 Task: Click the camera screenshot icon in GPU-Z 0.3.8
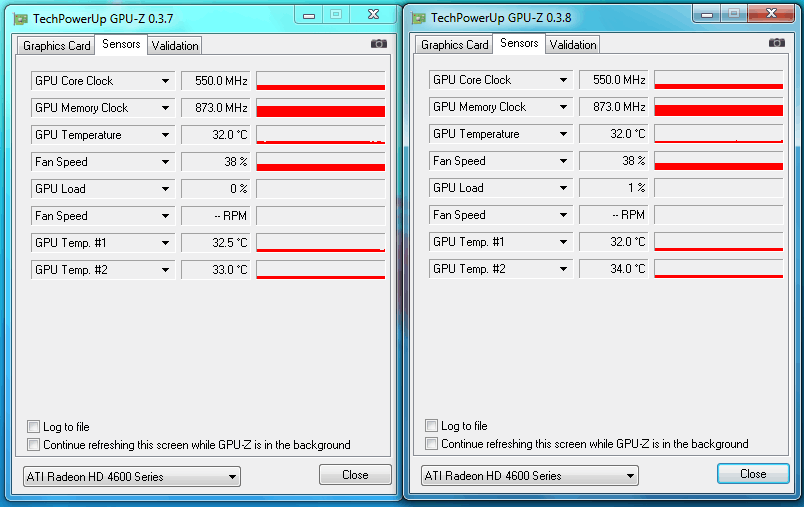click(777, 43)
